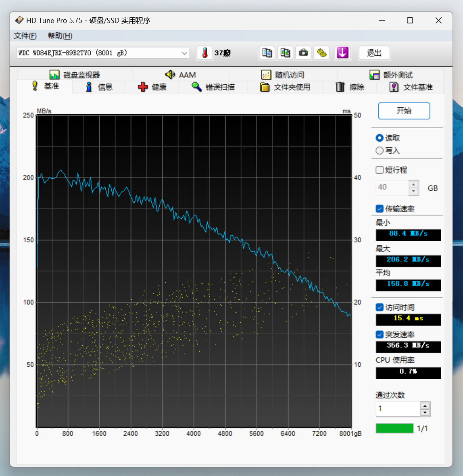Switch to the 擦除 tab
Screen dimensions: 463x476
point(350,87)
